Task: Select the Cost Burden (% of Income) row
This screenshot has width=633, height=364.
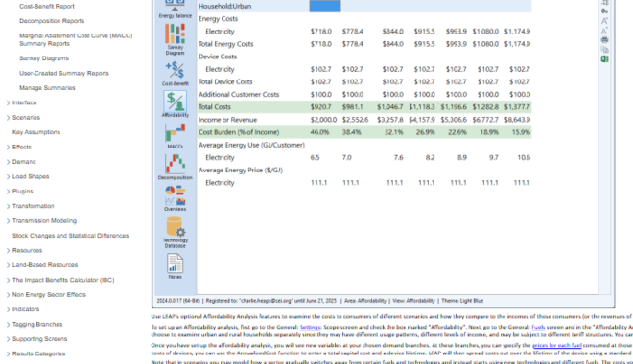Action: [x=364, y=132]
